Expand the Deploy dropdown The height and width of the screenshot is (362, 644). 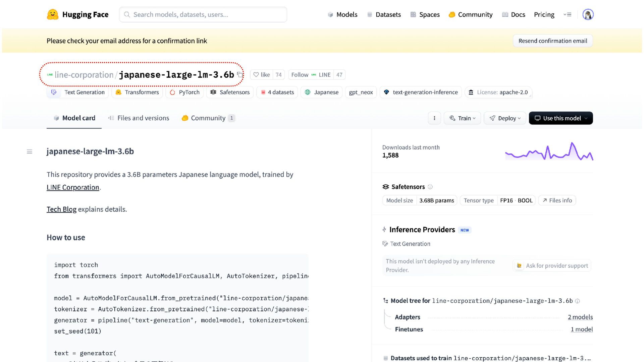[505, 118]
